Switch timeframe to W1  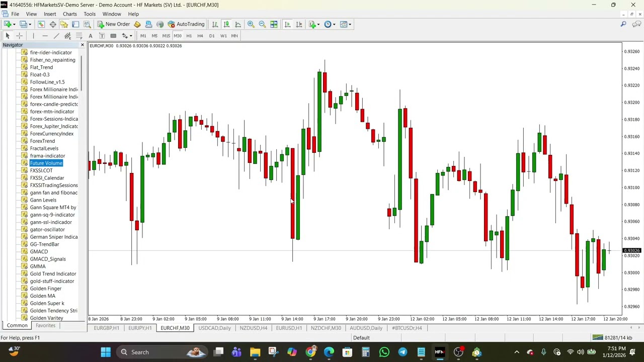(223, 36)
